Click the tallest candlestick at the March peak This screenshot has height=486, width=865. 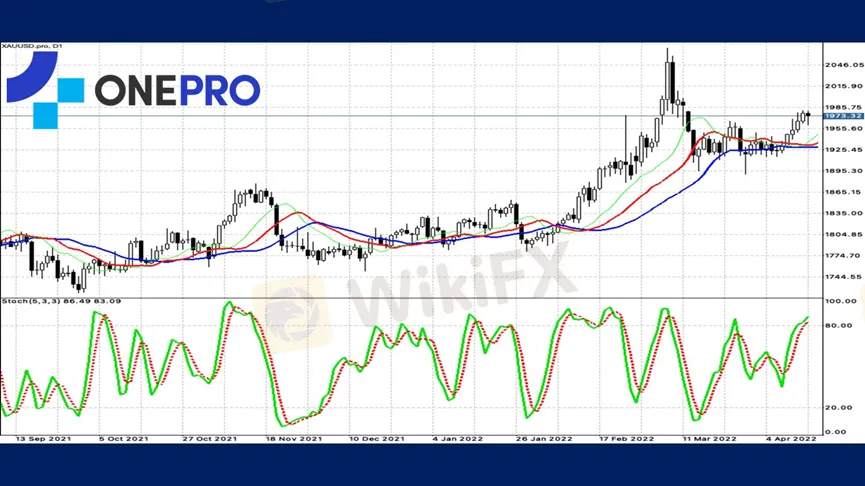click(x=670, y=80)
